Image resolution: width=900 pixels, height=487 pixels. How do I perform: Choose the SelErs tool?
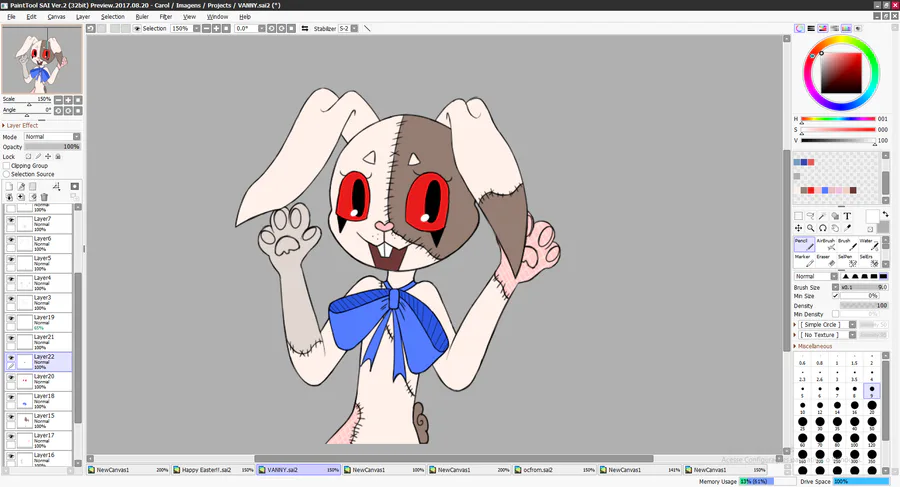868,260
